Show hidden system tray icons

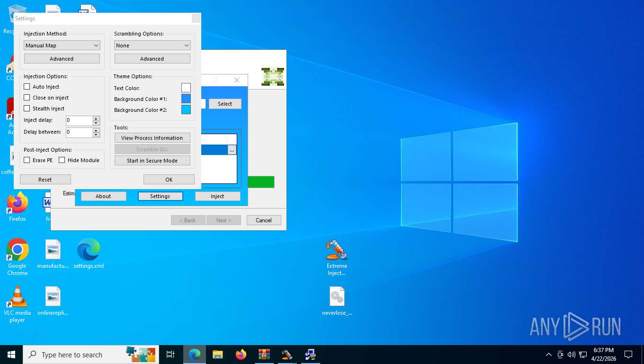coord(549,355)
